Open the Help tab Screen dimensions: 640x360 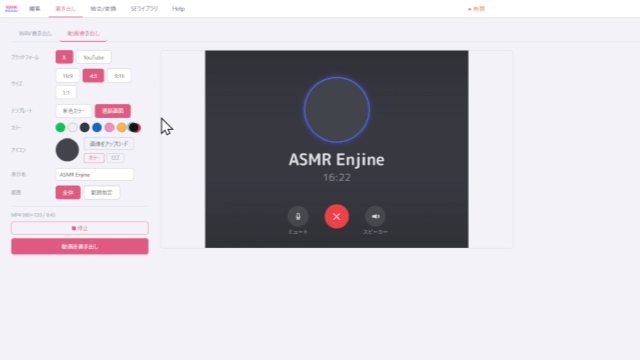pos(178,9)
